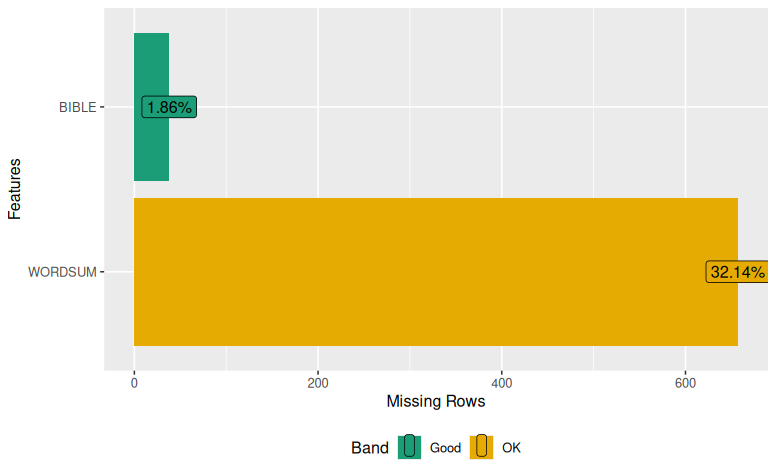Click the BIBLE y-axis tick mark
The height and width of the screenshot is (476, 776).
coord(102,107)
